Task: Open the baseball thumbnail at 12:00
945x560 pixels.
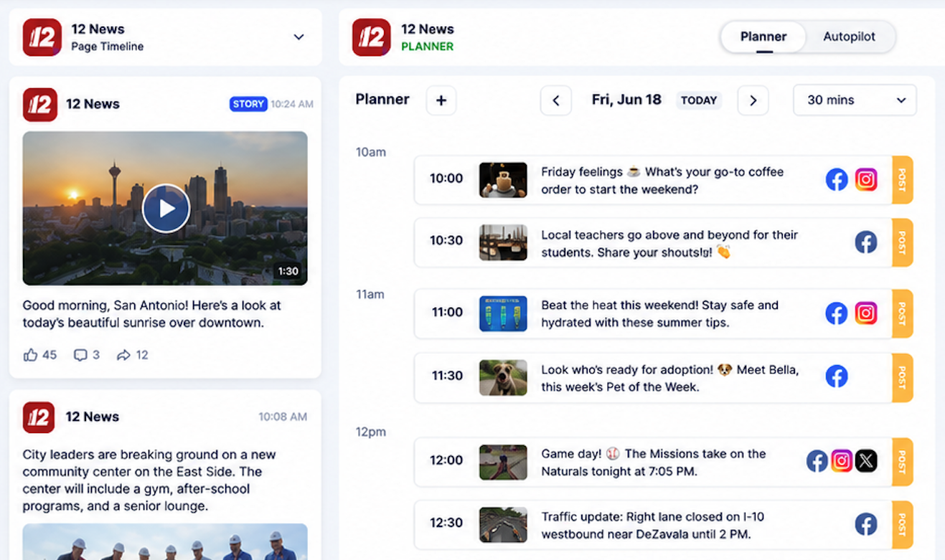Action: coord(503,462)
